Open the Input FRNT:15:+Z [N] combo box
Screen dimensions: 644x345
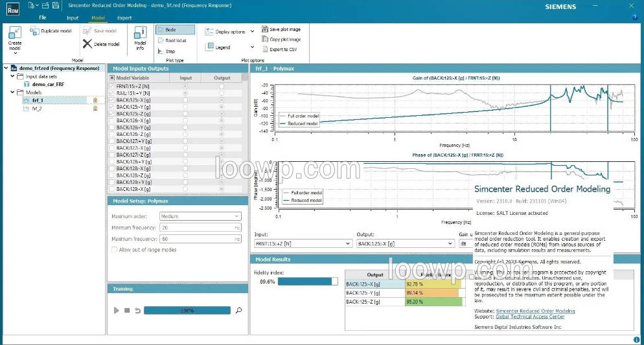tap(303, 243)
